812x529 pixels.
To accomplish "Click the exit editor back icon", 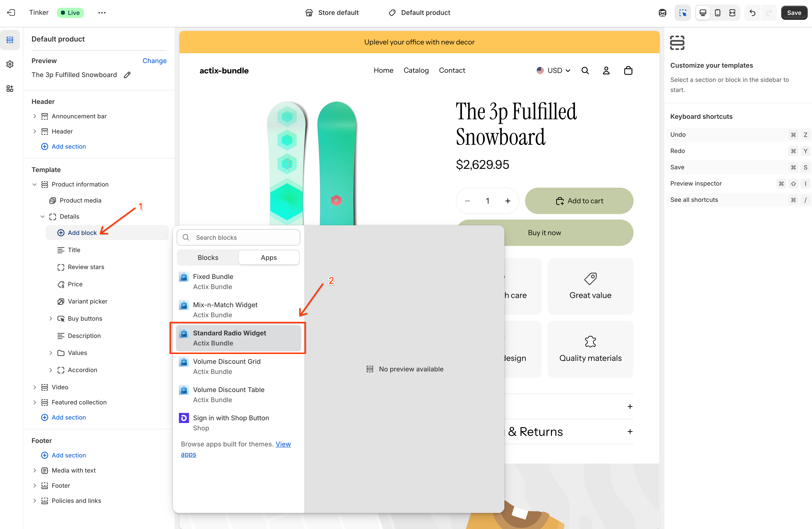I will [x=11, y=13].
